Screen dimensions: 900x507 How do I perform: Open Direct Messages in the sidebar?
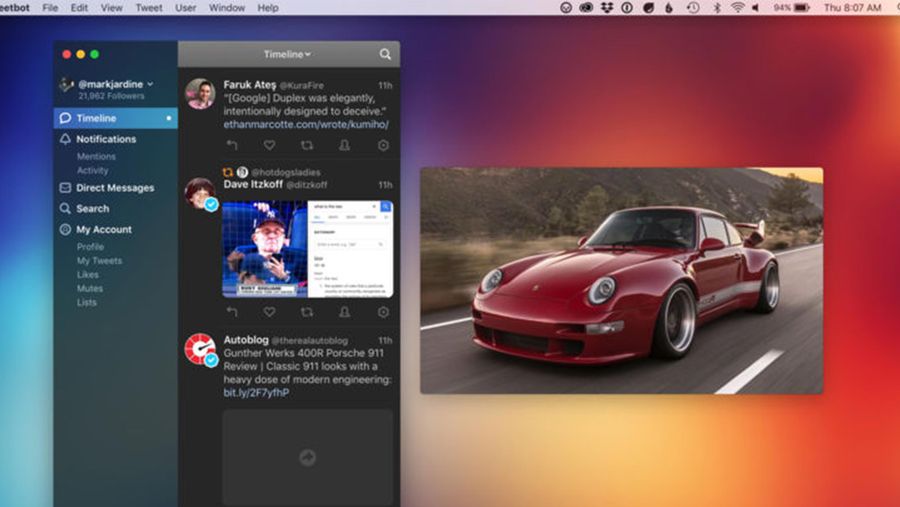[115, 188]
